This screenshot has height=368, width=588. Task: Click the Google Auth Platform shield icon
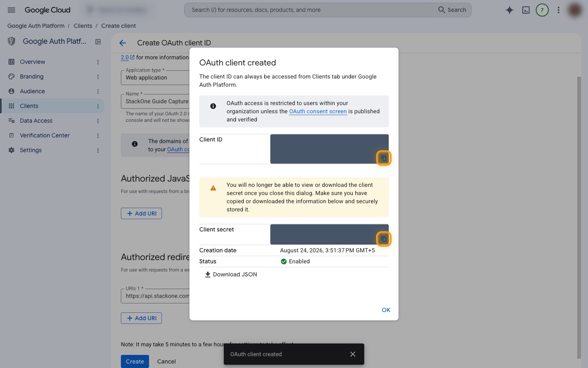[x=11, y=41]
